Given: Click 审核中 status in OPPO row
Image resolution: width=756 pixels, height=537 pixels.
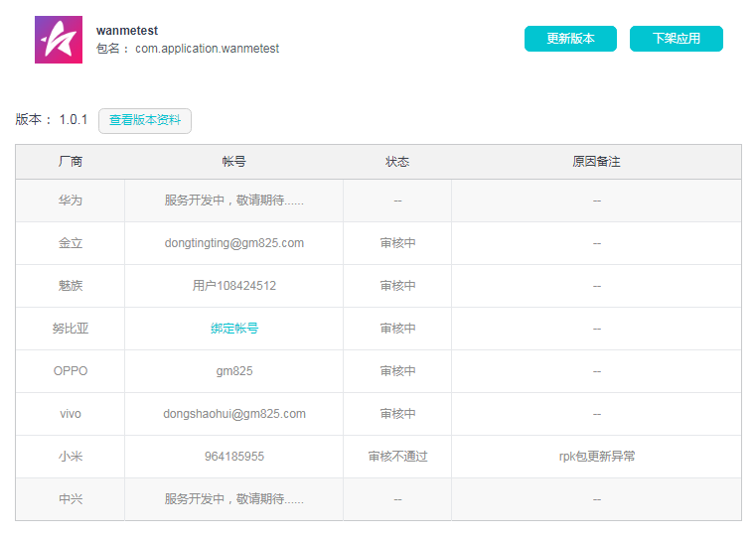Looking at the screenshot, I should (x=397, y=371).
